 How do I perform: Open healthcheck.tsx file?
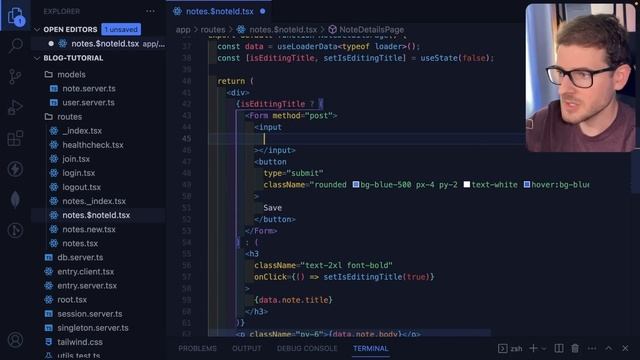pos(93,145)
